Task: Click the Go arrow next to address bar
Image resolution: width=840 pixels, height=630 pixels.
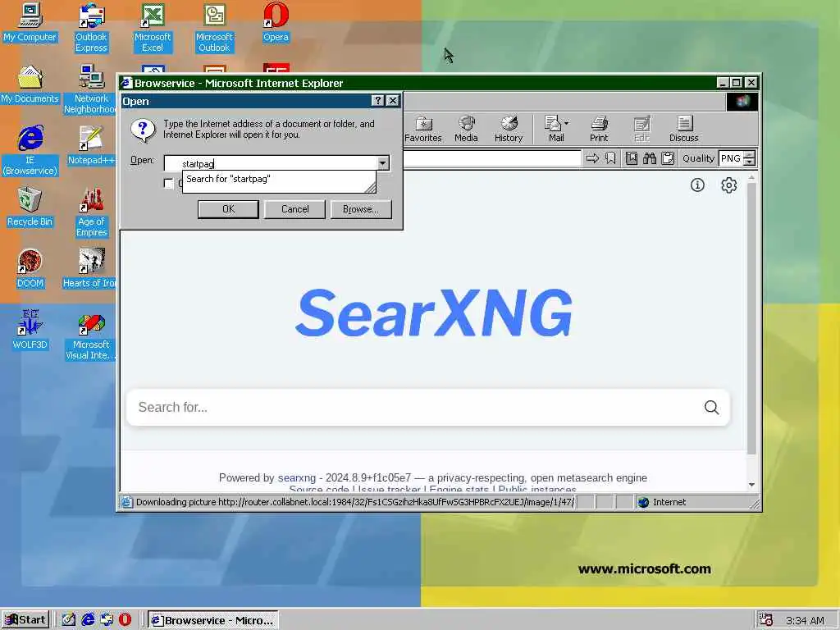Action: [x=592, y=158]
